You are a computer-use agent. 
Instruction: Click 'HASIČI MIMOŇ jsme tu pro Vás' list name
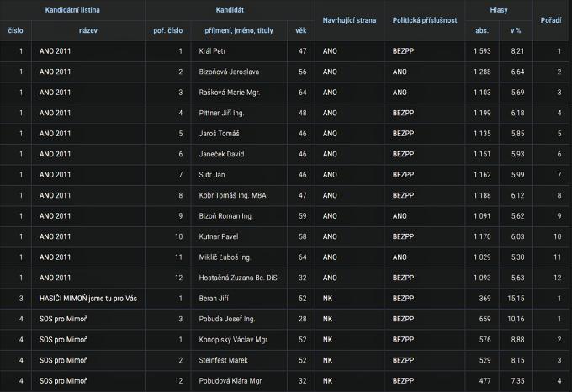point(88,299)
